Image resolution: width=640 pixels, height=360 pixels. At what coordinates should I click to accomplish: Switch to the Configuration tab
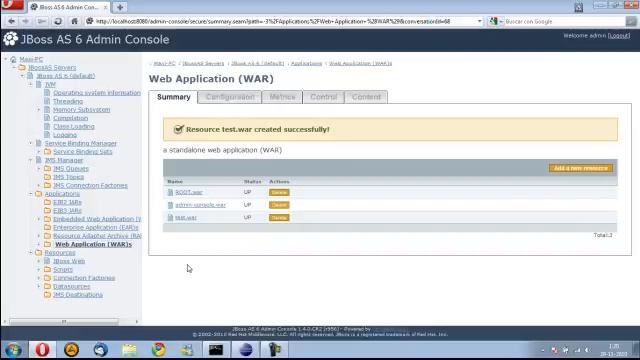230,97
